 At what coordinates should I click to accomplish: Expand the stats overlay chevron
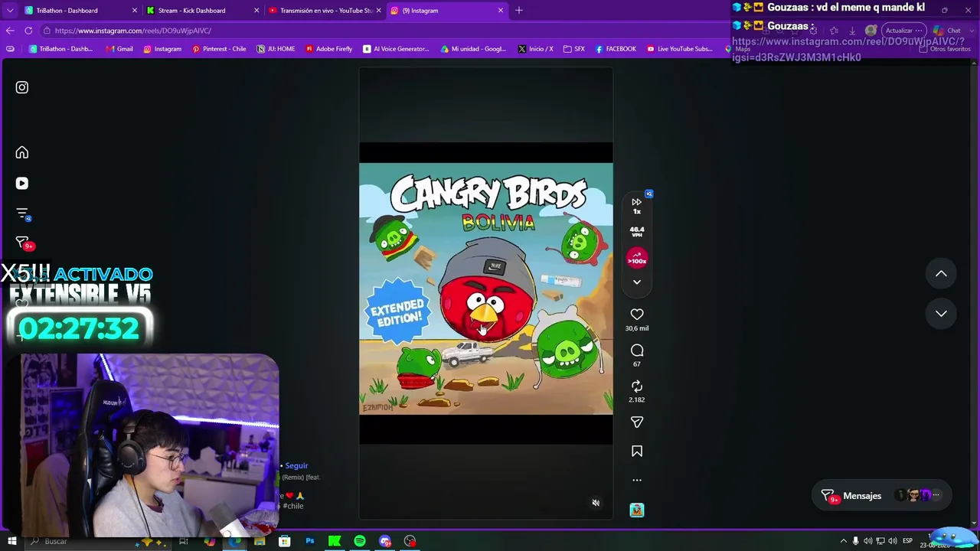(637, 282)
